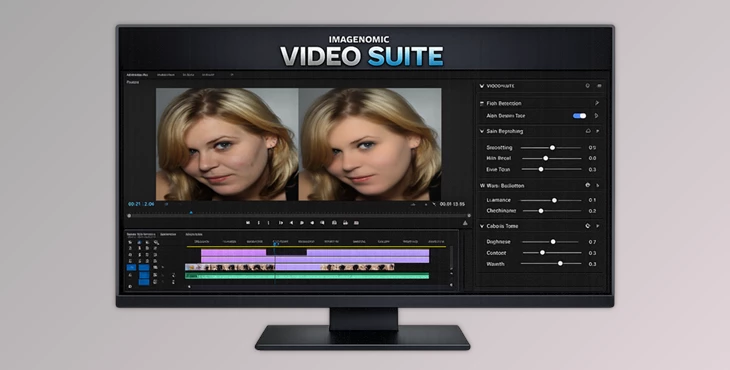
Task: Click the arrow icon in Cabois Tome header
Action: pos(598,226)
